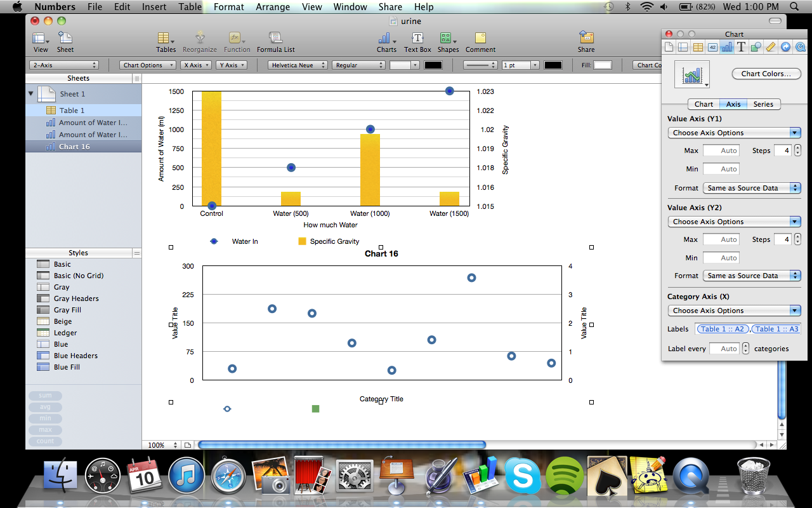Image resolution: width=812 pixels, height=508 pixels.
Task: Open the Table inspector tab
Action: pyautogui.click(x=697, y=46)
